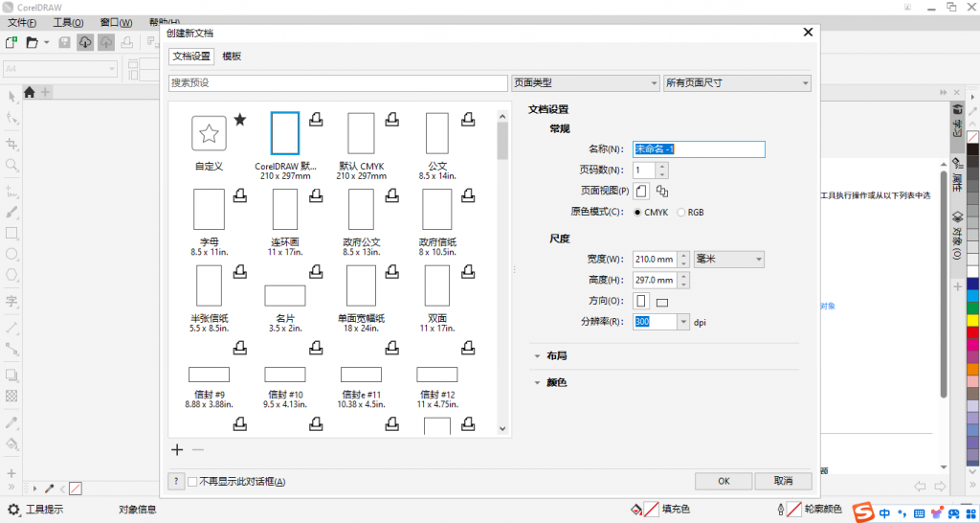Open the 窗口(W) menu

click(x=116, y=23)
